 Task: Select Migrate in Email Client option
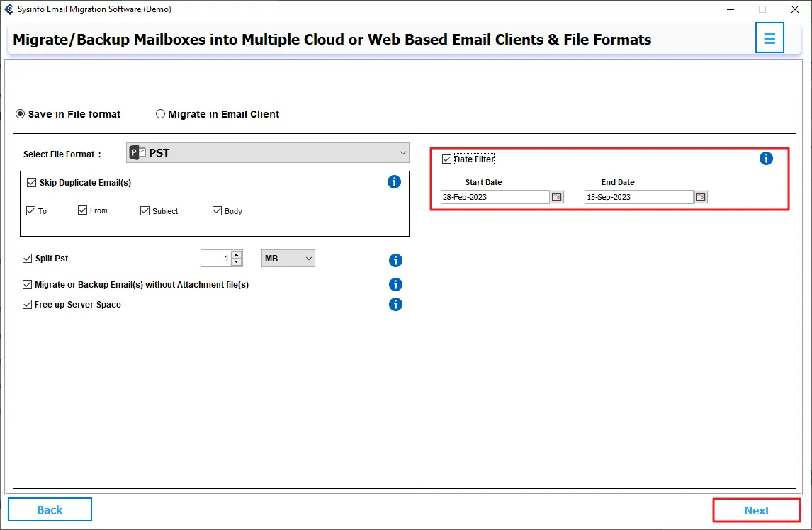161,114
